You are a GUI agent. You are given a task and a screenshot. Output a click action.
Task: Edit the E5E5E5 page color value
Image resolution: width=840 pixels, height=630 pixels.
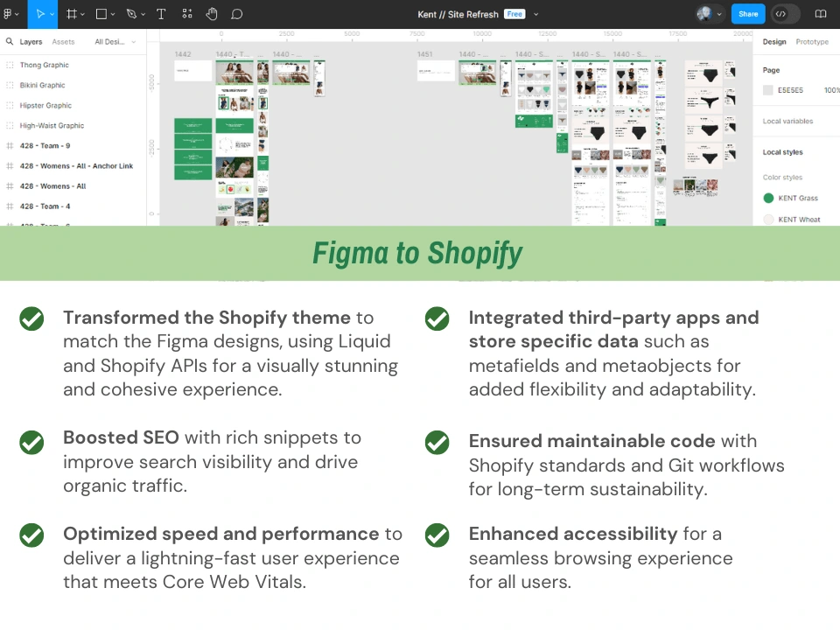pos(790,90)
